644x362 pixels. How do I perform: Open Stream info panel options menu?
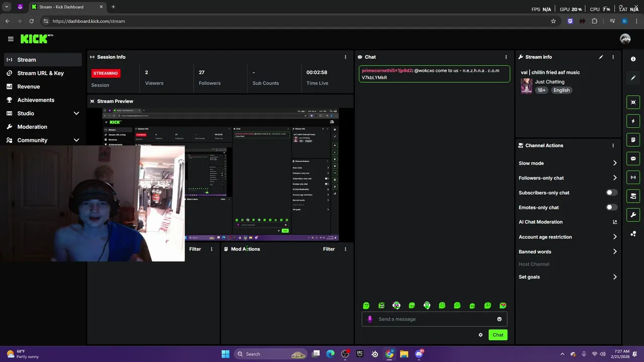pos(613,57)
